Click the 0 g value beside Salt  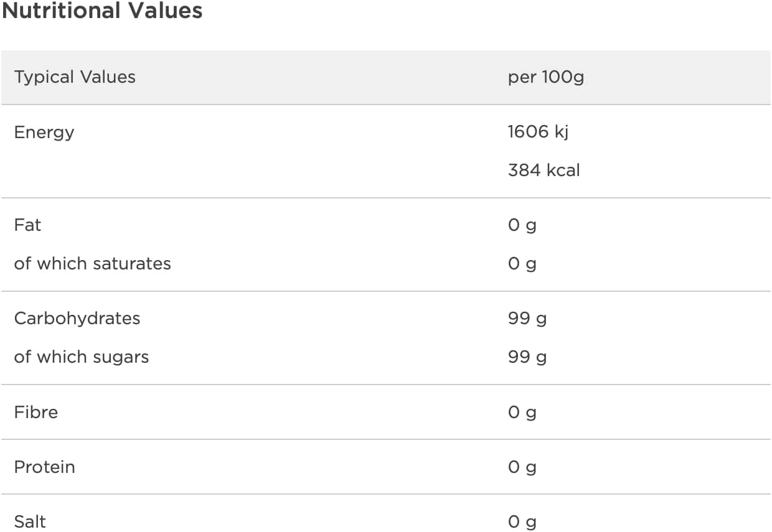click(x=522, y=522)
